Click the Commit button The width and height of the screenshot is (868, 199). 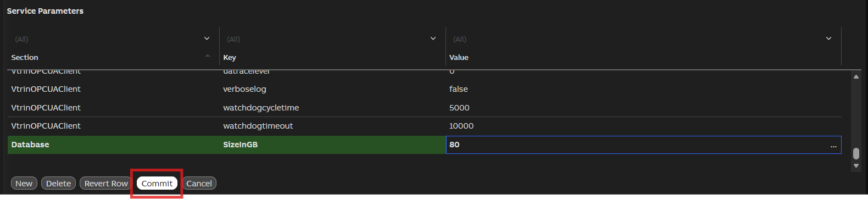tap(157, 183)
